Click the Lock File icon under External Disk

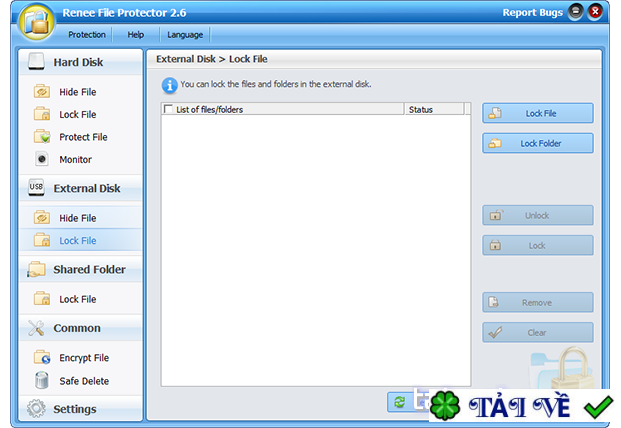[x=42, y=240]
